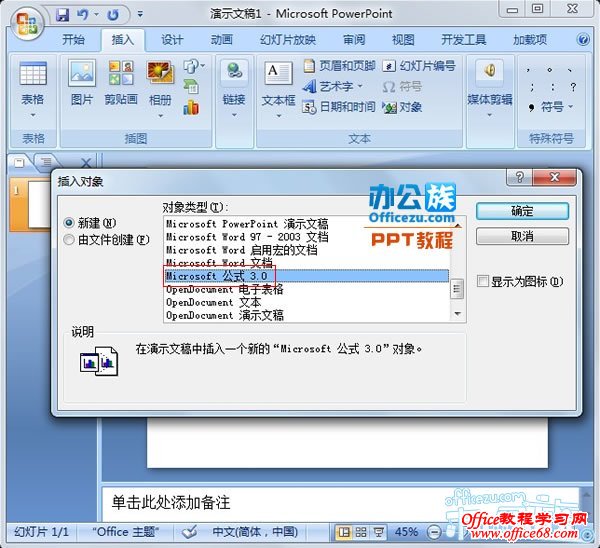Screen dimensions: 600x548
Task: Click the zoom out minus button
Action: coord(434,532)
